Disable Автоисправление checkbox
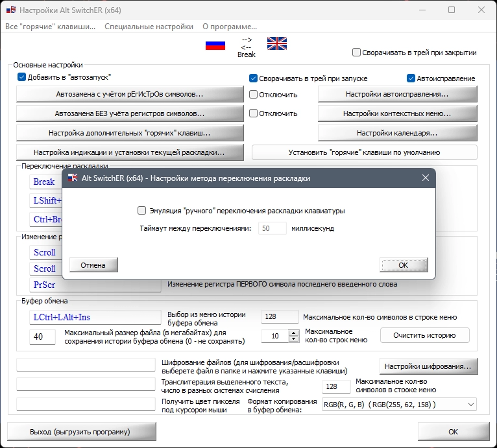This screenshot has width=497, height=448. [411, 78]
